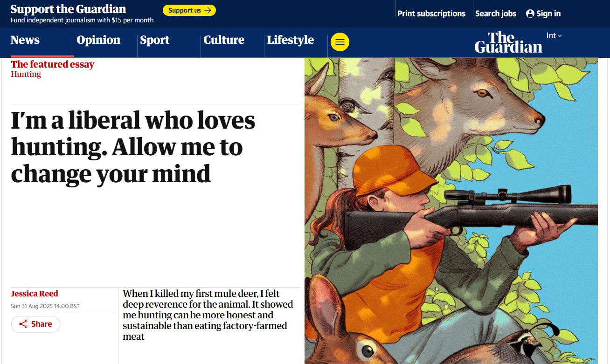Click the share icon beside Share

[23, 324]
